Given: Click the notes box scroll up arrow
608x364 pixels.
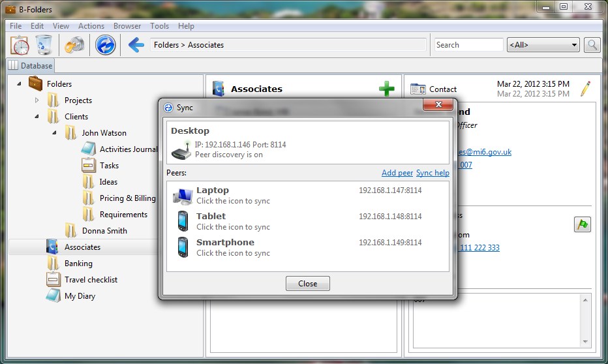Looking at the screenshot, I should point(585,300).
